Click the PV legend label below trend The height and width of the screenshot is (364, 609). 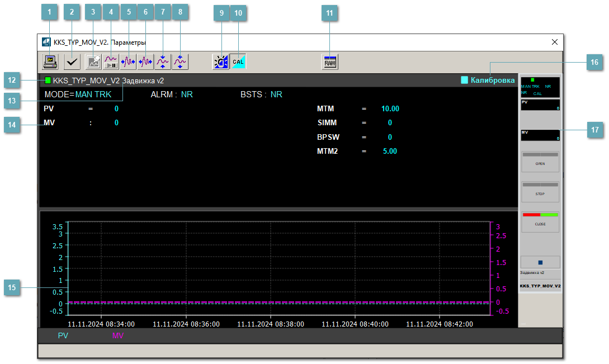click(63, 336)
